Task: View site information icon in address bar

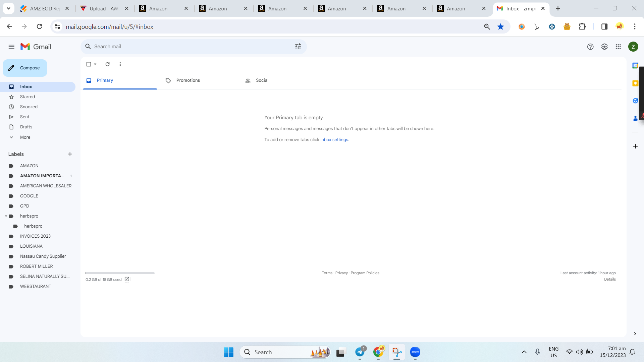Action: pyautogui.click(x=57, y=26)
